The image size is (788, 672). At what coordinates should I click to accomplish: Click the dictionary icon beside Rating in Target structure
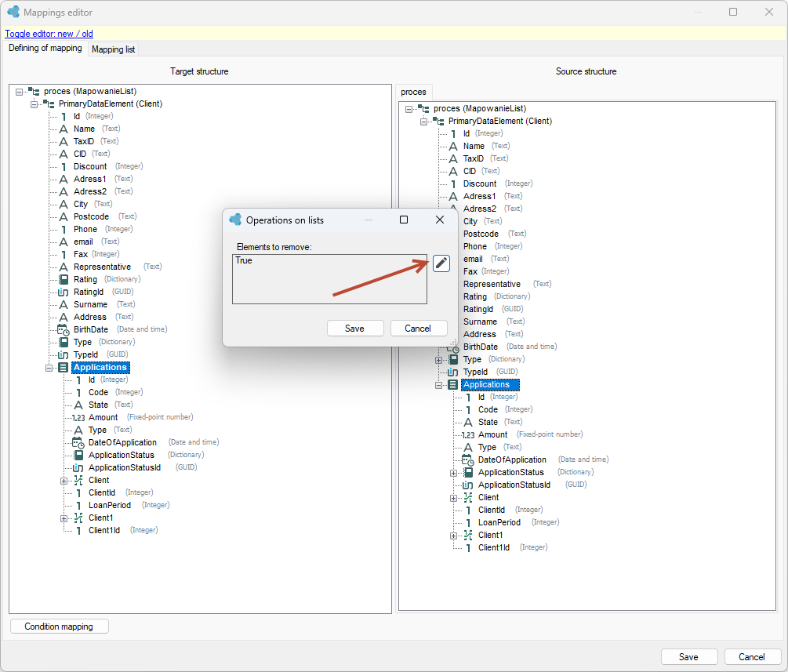click(64, 279)
